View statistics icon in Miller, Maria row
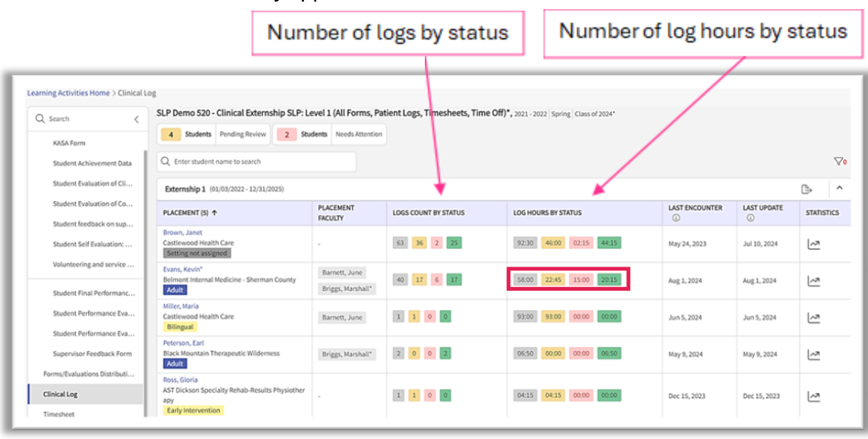The height and width of the screenshot is (439, 868). click(x=813, y=317)
